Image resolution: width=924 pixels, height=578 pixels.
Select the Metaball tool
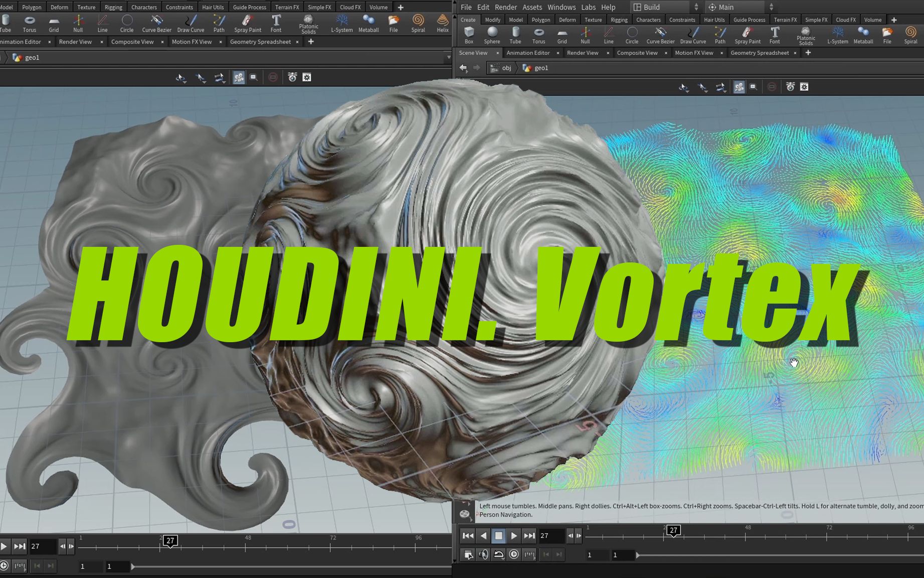coord(863,35)
